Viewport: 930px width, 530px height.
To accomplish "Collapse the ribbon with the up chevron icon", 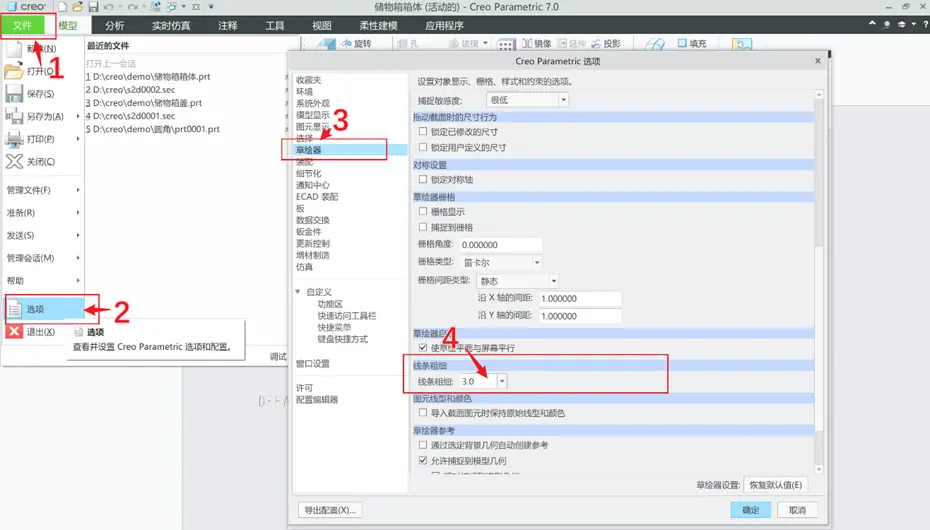I will click(x=872, y=24).
